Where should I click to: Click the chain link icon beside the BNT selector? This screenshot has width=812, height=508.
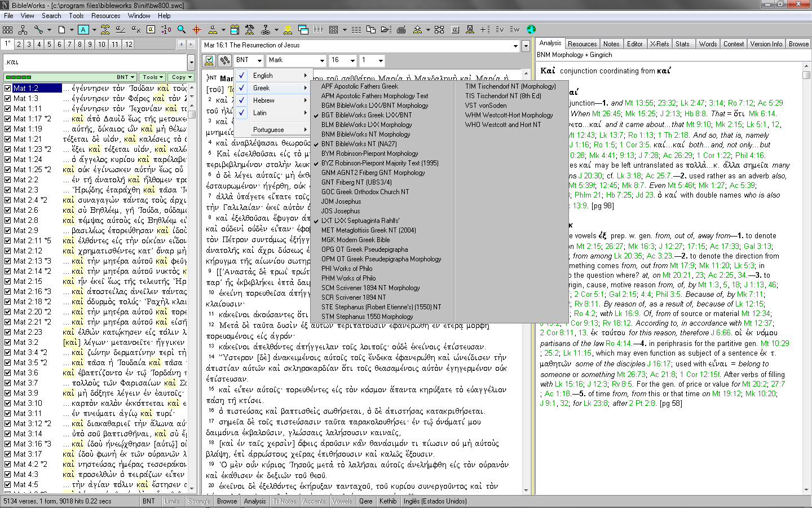pyautogui.click(x=224, y=60)
